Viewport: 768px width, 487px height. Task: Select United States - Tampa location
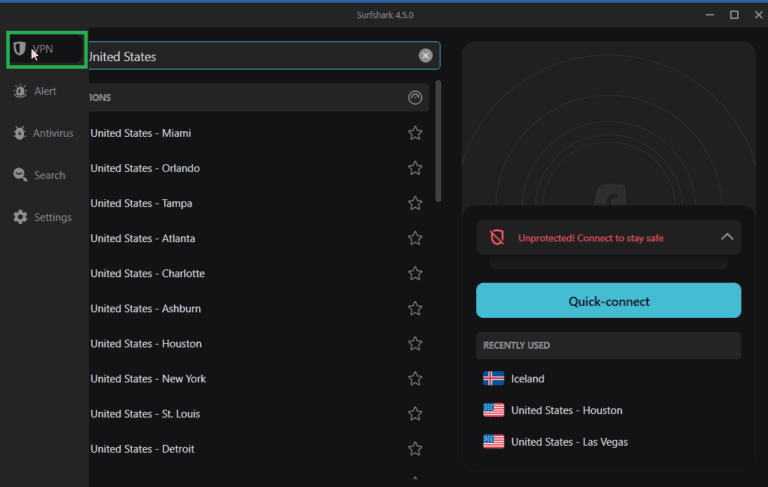(141, 203)
